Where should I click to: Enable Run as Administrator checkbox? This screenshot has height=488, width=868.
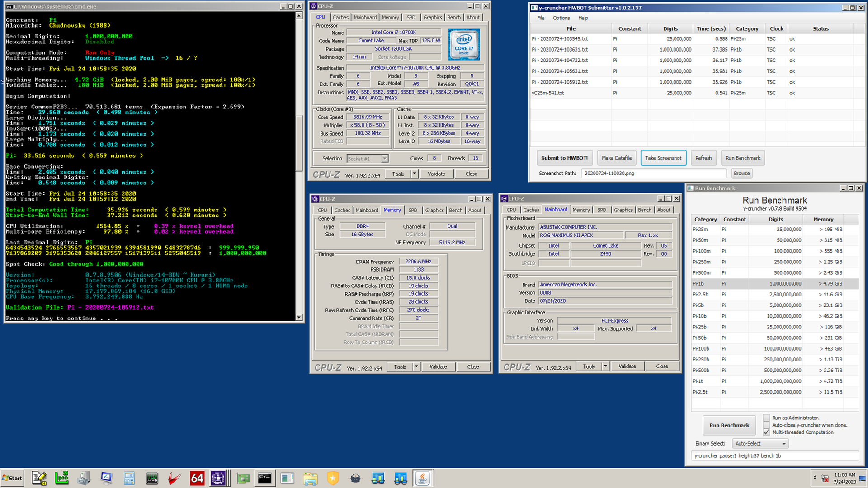[x=766, y=418]
